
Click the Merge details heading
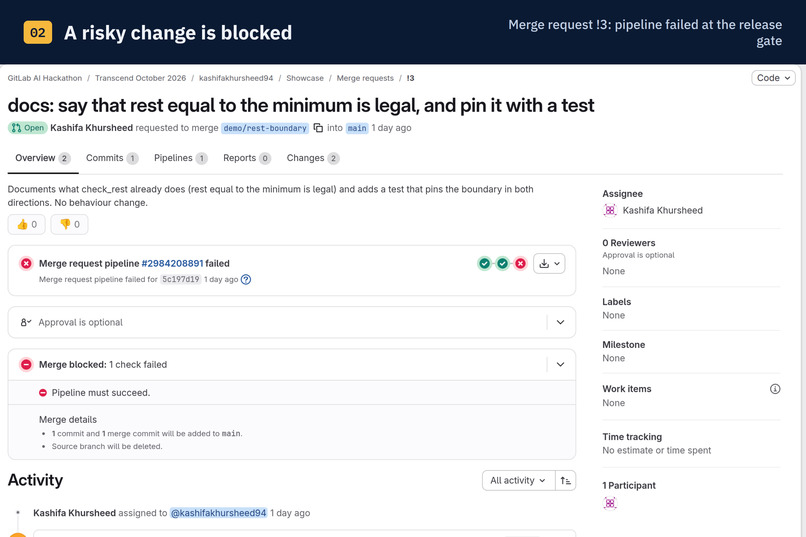tap(68, 420)
